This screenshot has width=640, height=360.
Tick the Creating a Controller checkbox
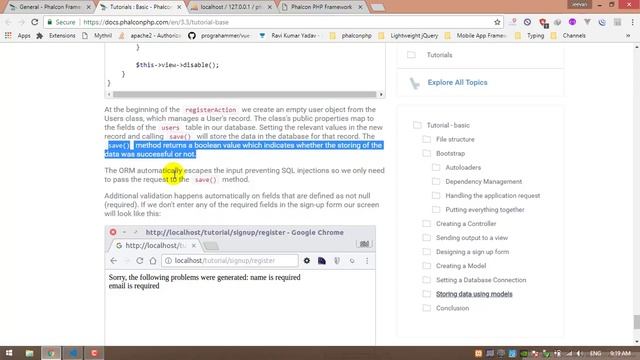click(427, 224)
